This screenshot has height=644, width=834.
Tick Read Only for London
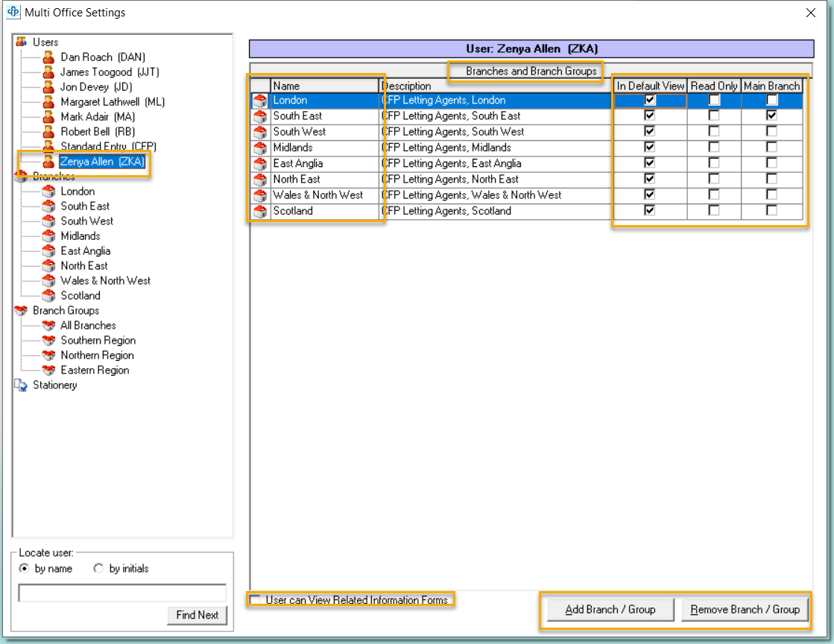click(x=714, y=100)
